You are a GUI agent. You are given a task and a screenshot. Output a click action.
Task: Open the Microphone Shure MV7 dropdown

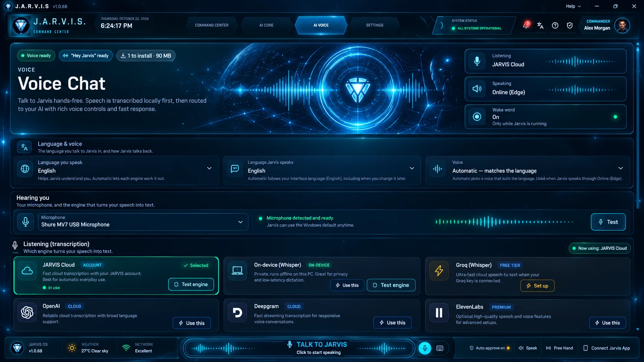(x=143, y=222)
